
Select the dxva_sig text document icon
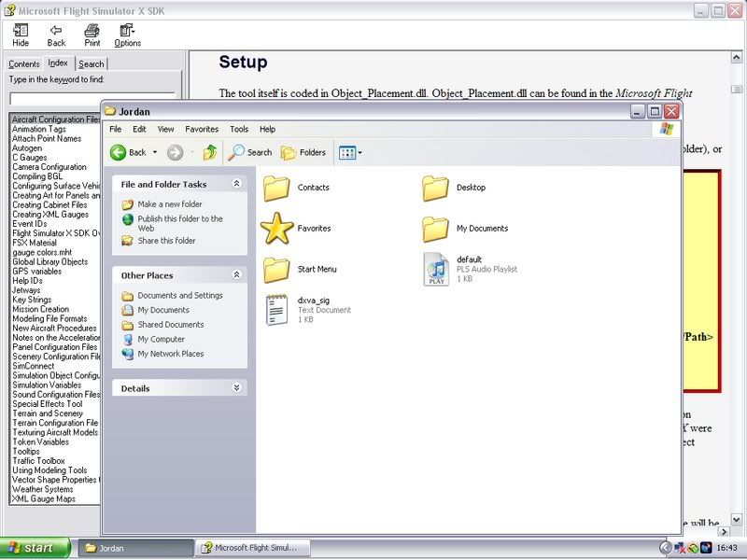(276, 310)
